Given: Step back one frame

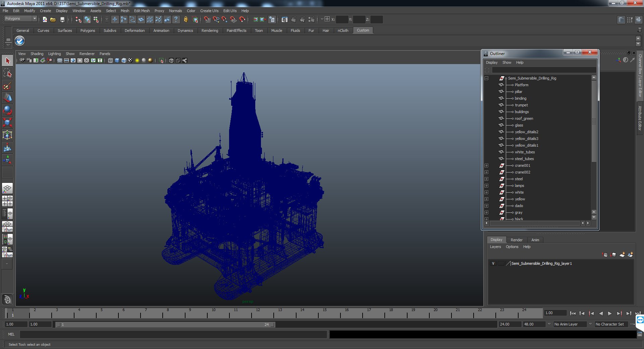Looking at the screenshot, I should pos(582,313).
